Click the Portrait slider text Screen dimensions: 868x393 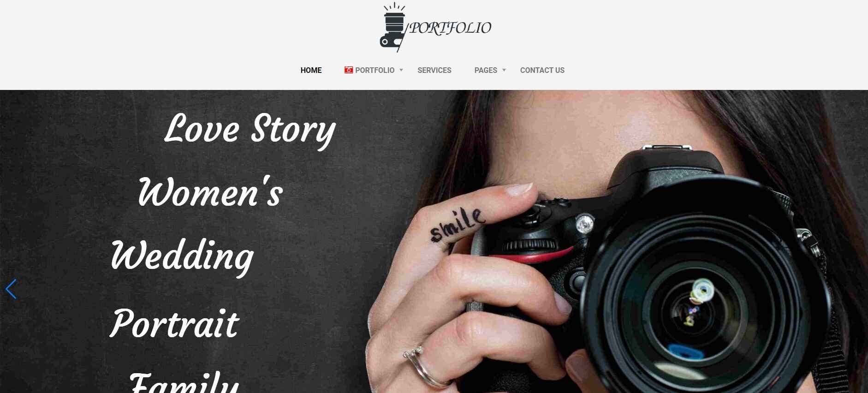(175, 323)
